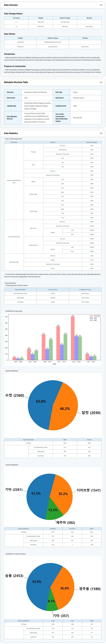Click the tallest pink bar labeled 704
Viewport: 106px width, 644px height.
pos(72,337)
